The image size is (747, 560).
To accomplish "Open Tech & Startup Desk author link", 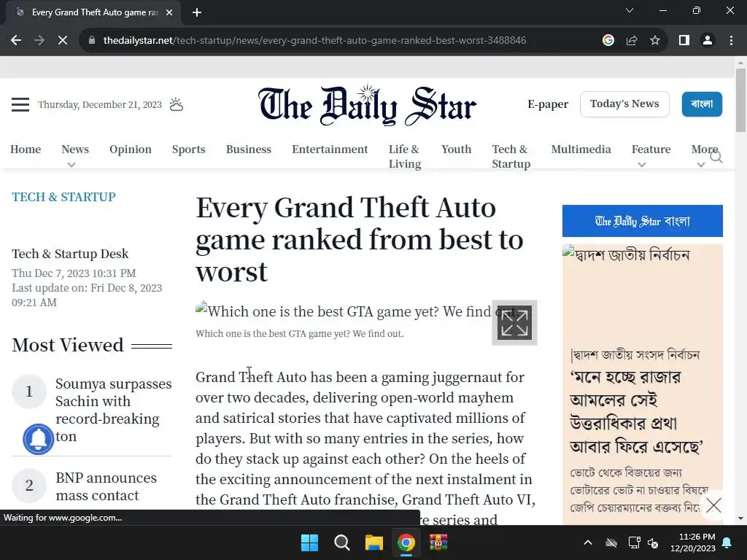I will point(70,254).
